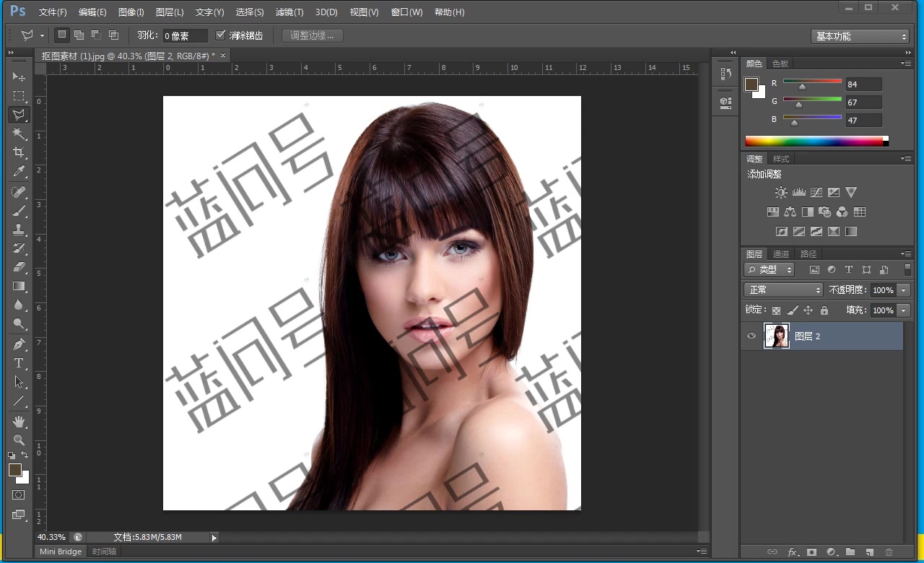The image size is (924, 563).
Task: Select the Rectangular Marquee tool
Action: (x=19, y=96)
